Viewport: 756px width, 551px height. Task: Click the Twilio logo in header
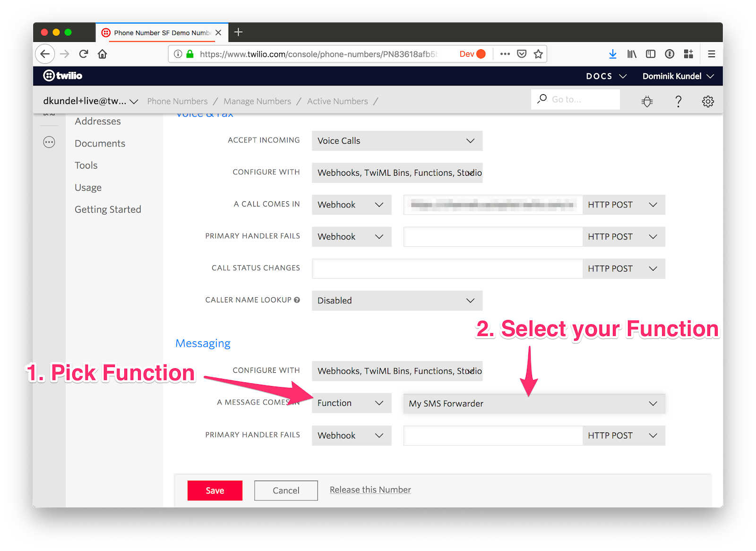[x=63, y=76]
